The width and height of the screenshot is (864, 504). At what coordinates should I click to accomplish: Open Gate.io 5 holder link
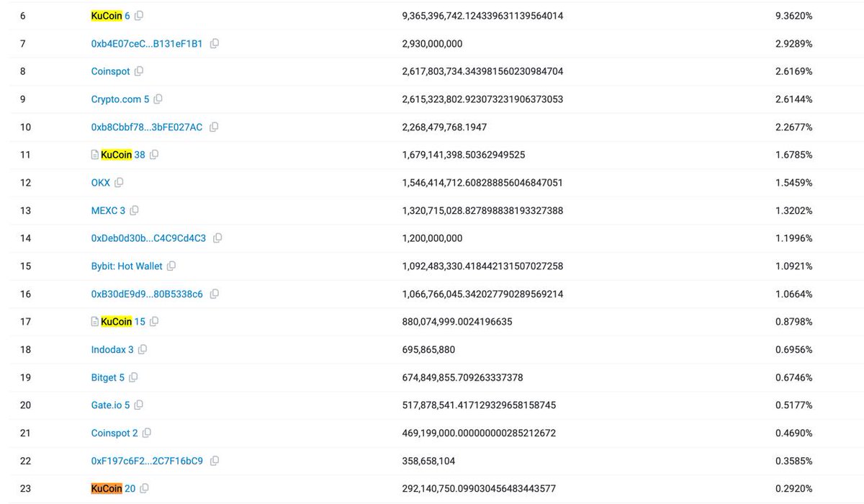pos(111,405)
